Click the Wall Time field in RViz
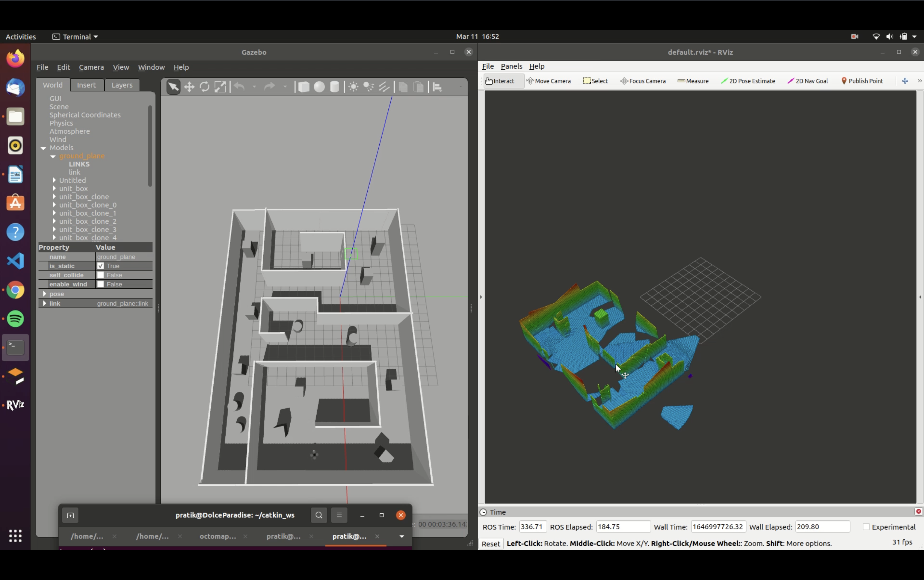This screenshot has width=924, height=580. click(718, 527)
